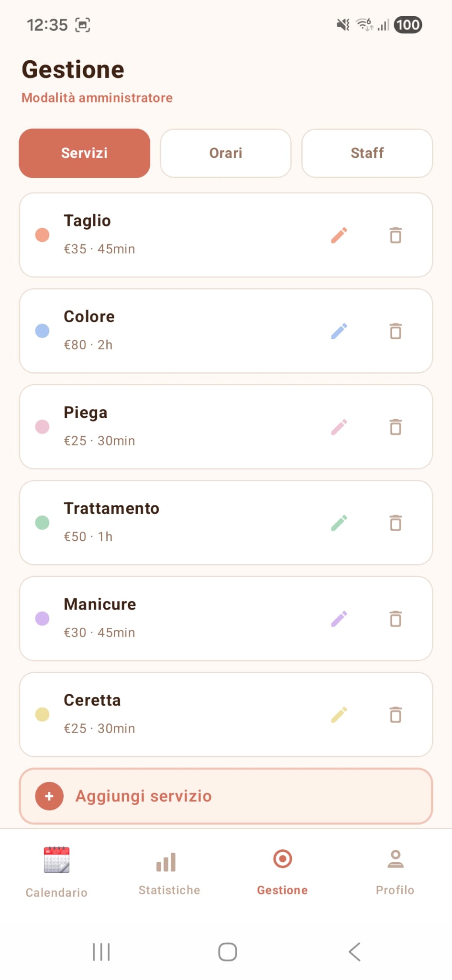
Task: Tap the Android back navigation button
Action: pos(354,952)
